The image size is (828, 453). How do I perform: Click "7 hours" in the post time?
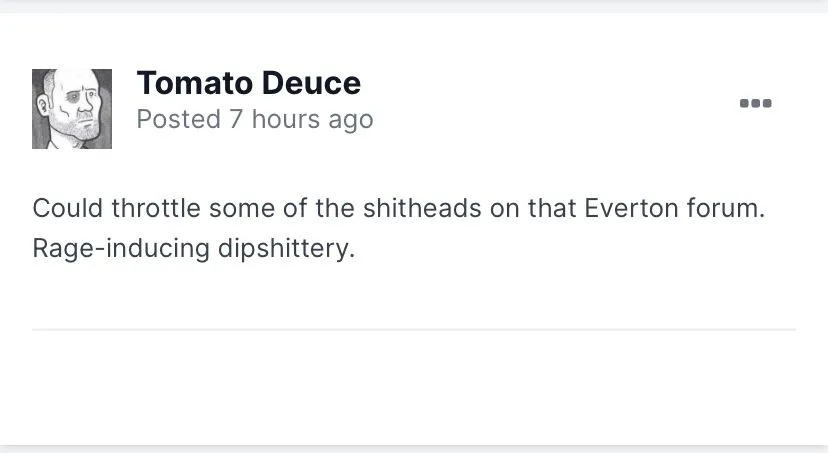click(272, 120)
